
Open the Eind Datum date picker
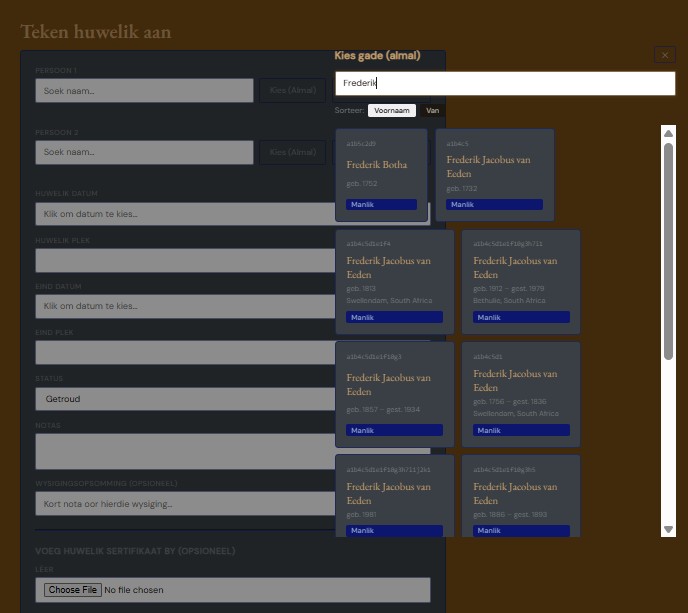coord(185,306)
